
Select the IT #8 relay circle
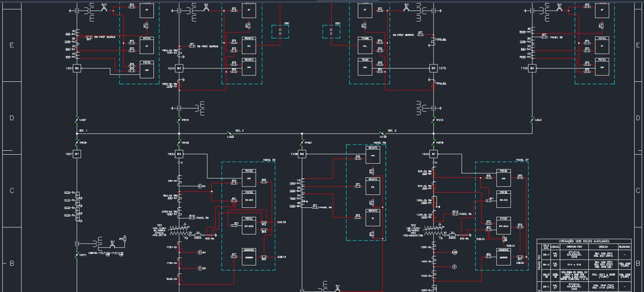pyautogui.click(x=200, y=269)
